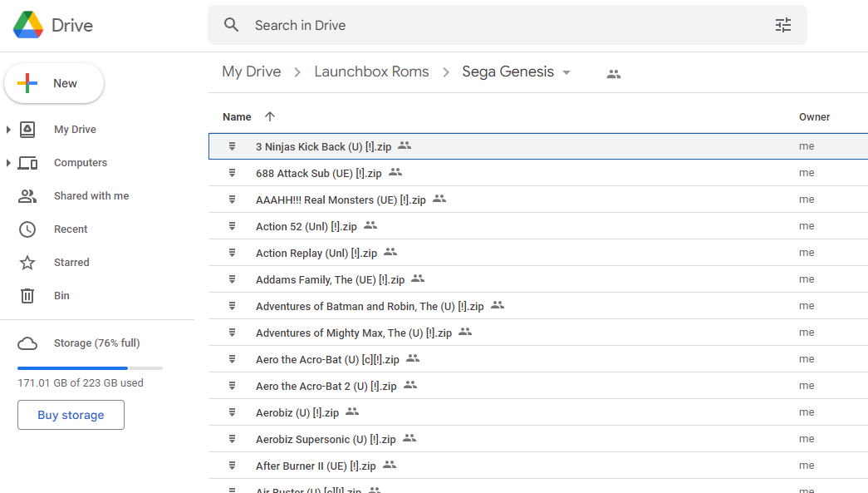
Task: Click the shared people icon beside Sega Genesis
Action: 613,74
